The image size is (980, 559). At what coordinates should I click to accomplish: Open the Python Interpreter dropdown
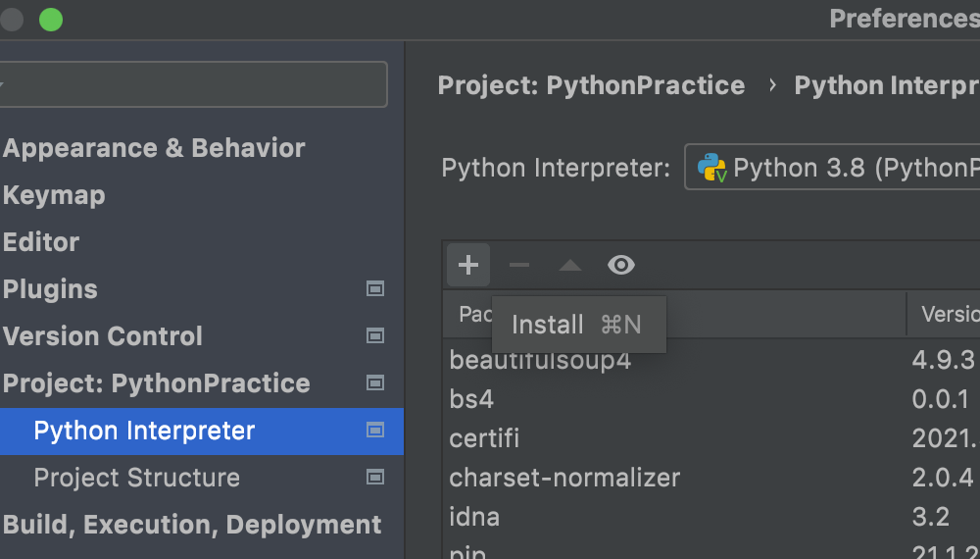[x=833, y=168]
